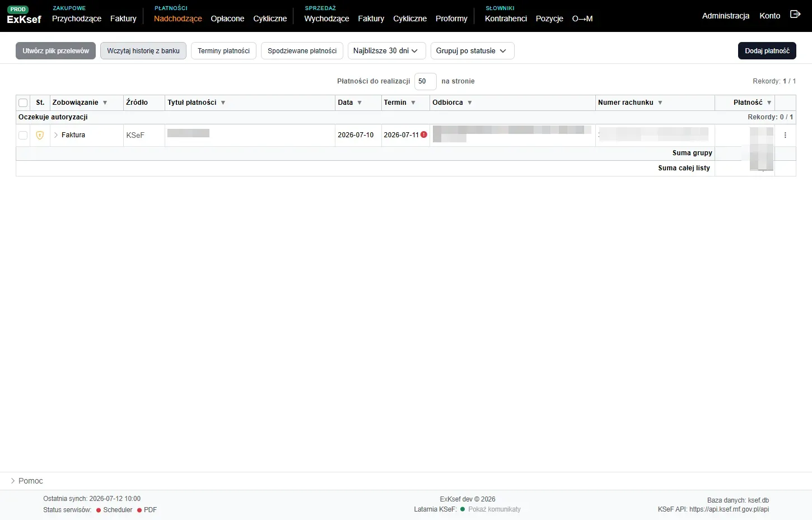Open Pozycje dictionary
The width and height of the screenshot is (812, 520).
click(549, 18)
